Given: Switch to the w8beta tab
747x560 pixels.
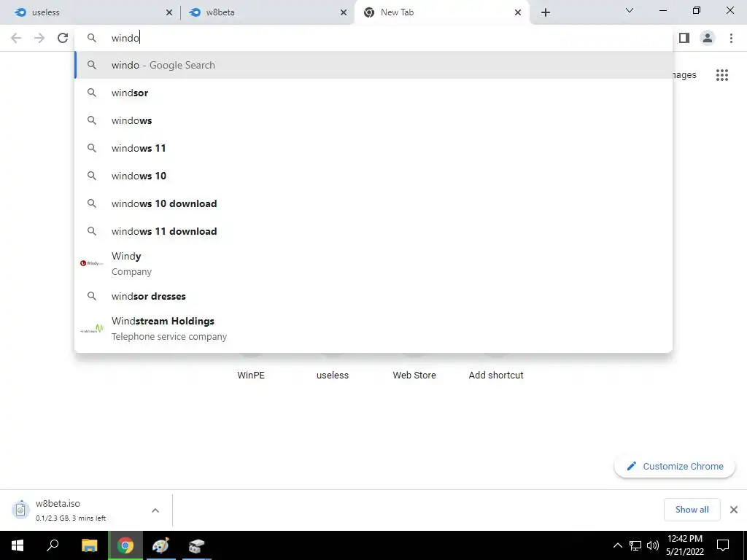Looking at the screenshot, I should [x=267, y=12].
